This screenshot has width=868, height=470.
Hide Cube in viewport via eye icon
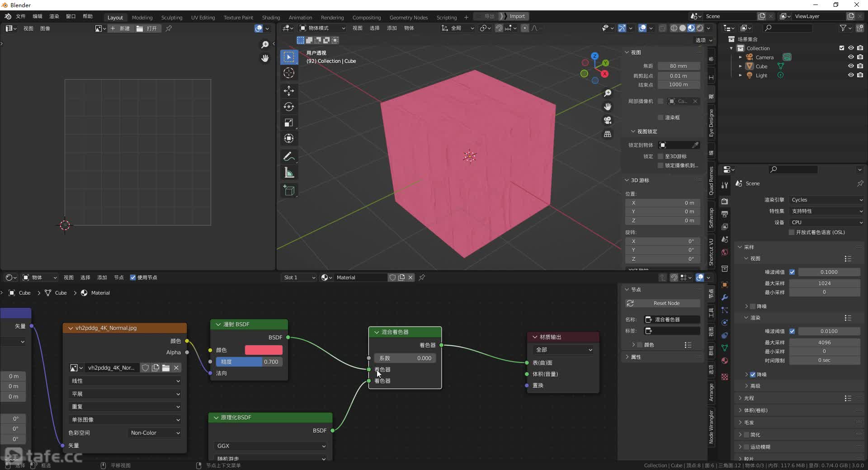[851, 66]
